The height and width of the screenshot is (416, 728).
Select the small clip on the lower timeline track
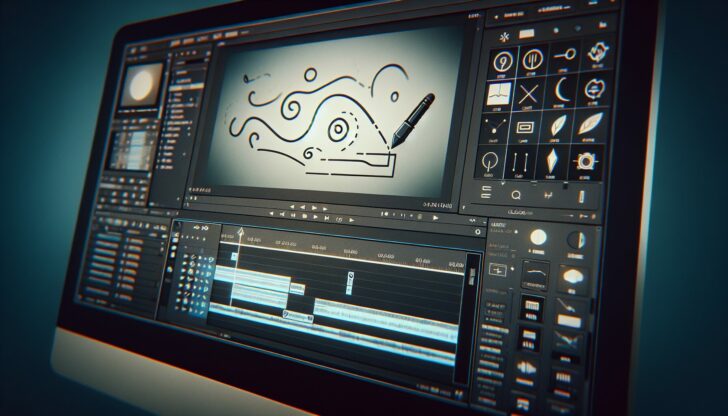pyautogui.click(x=297, y=317)
